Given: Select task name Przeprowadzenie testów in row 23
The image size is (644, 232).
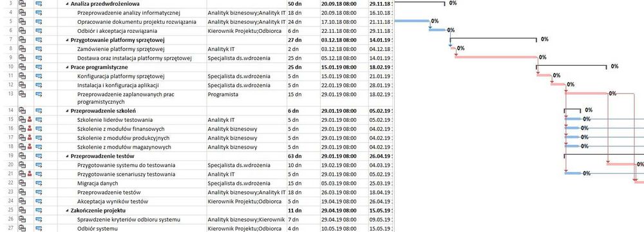Looking at the screenshot, I should coord(109,192).
